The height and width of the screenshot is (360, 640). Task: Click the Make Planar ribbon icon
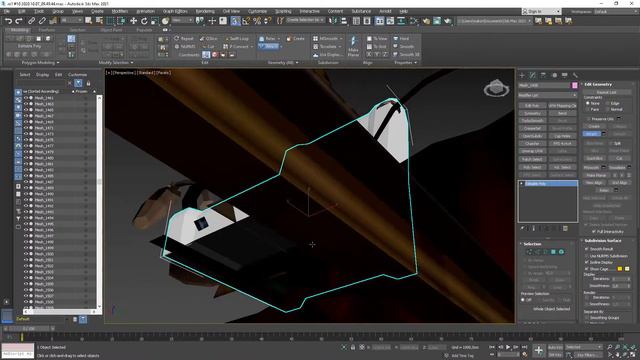(x=353, y=46)
